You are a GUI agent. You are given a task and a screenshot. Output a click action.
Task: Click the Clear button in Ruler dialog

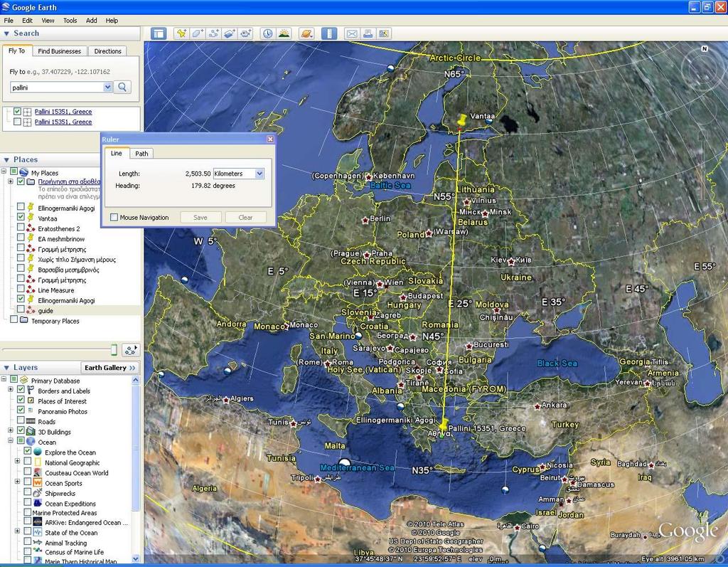click(245, 218)
